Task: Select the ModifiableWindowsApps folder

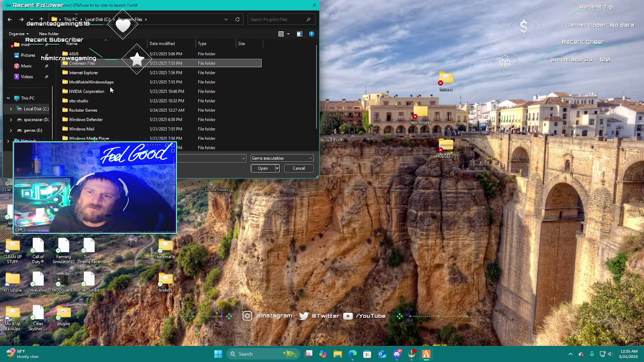Action: pyautogui.click(x=91, y=82)
